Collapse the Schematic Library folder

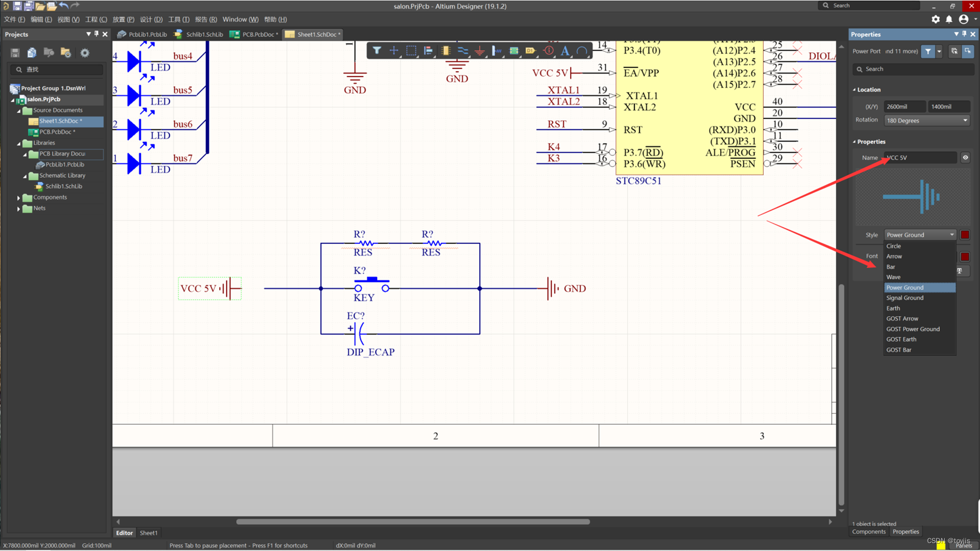click(24, 176)
